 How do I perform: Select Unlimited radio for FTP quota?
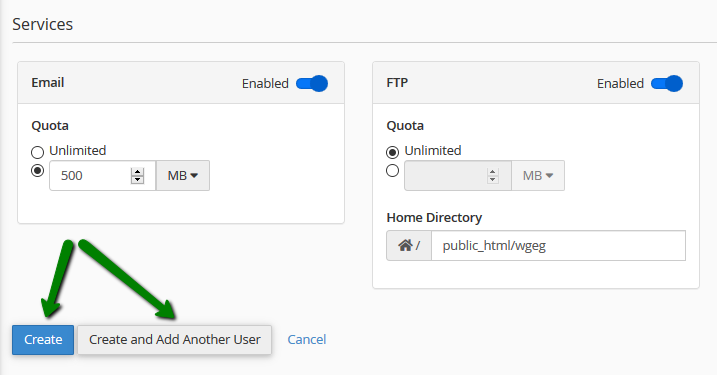pyautogui.click(x=392, y=152)
